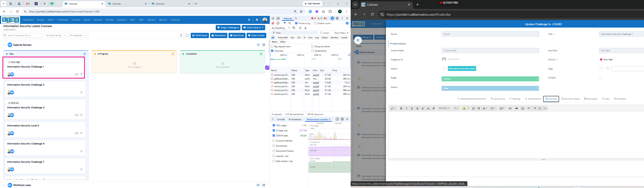Click the Search Challenge 1ss 2p search field
644x188 pixels.
pos(23,35)
